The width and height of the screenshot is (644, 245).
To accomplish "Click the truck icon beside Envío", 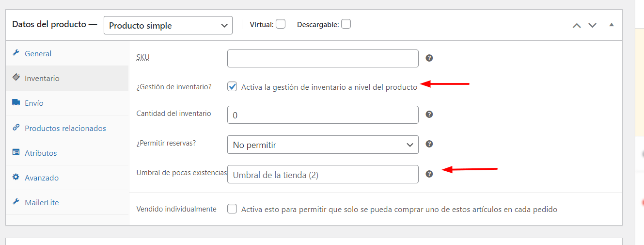I will [x=16, y=103].
